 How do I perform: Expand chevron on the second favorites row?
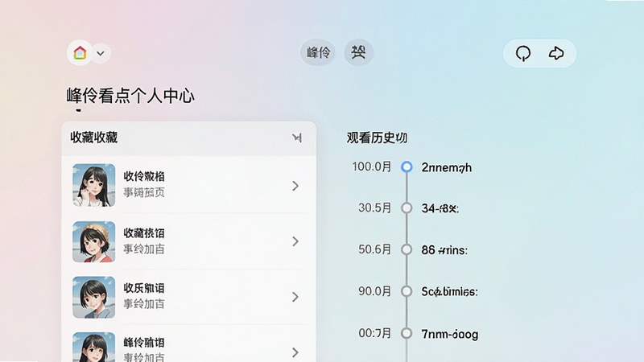tap(295, 241)
